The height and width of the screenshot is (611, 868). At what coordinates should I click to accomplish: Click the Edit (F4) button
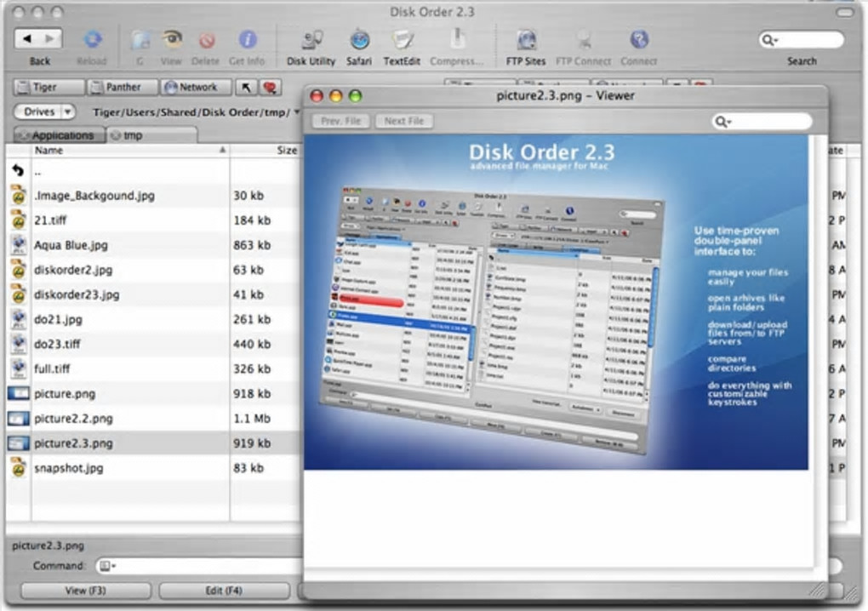point(224,591)
